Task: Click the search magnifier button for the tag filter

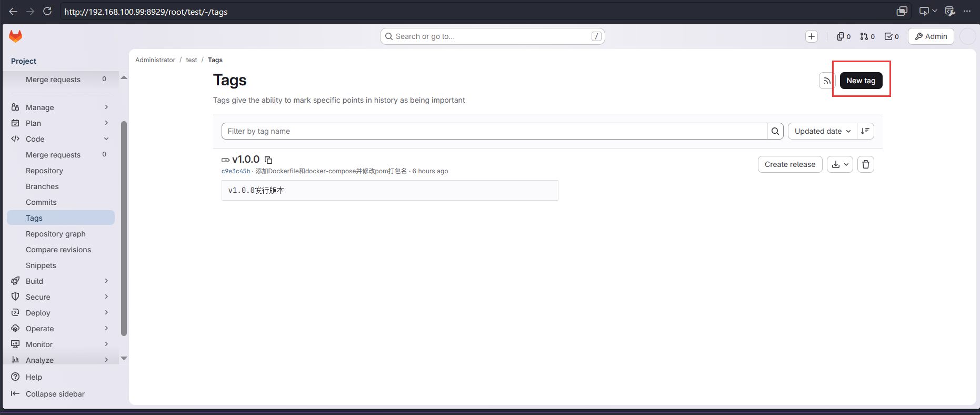Action: coord(775,131)
